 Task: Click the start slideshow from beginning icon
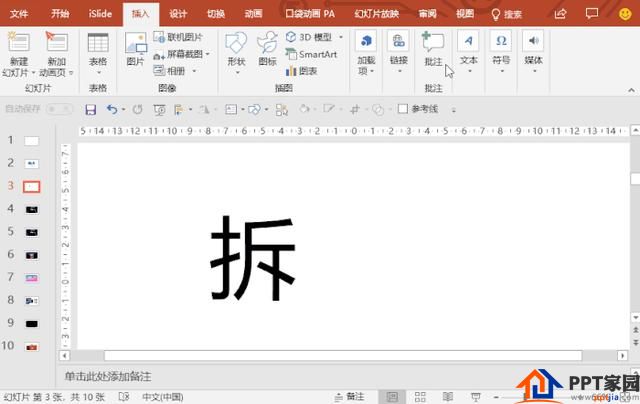click(159, 109)
